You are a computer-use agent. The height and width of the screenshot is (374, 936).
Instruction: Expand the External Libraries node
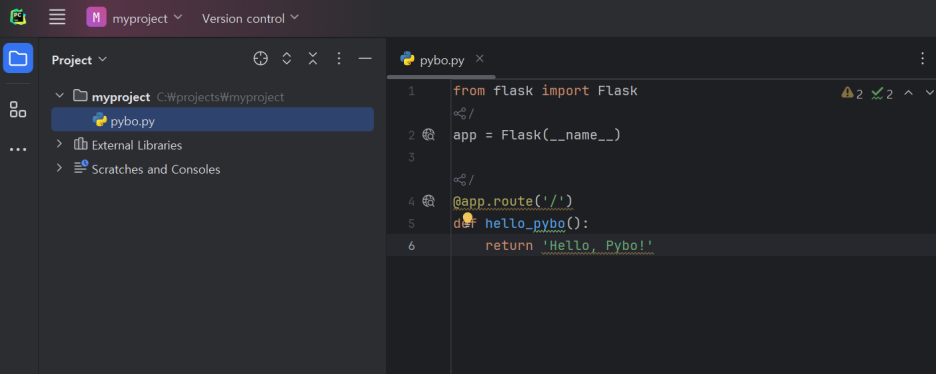pos(59,144)
